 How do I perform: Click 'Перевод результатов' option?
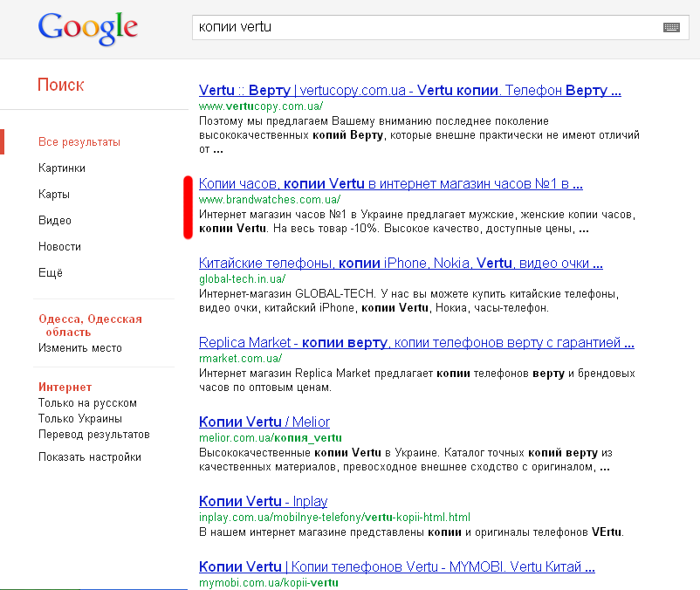click(93, 435)
